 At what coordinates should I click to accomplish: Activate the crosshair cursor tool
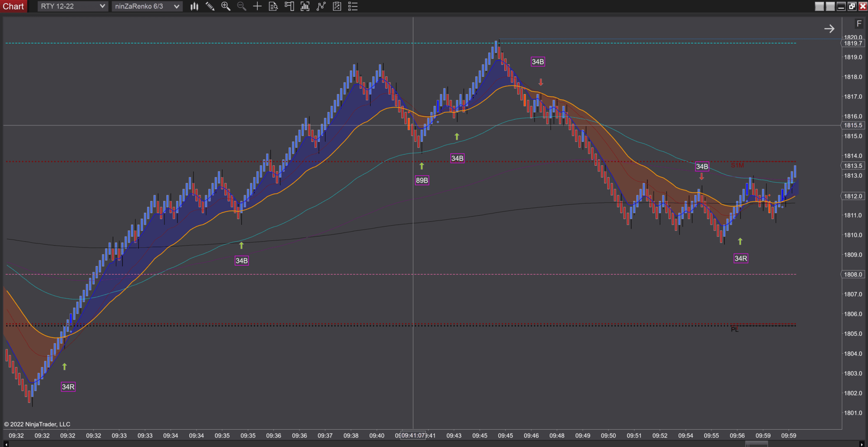[257, 6]
